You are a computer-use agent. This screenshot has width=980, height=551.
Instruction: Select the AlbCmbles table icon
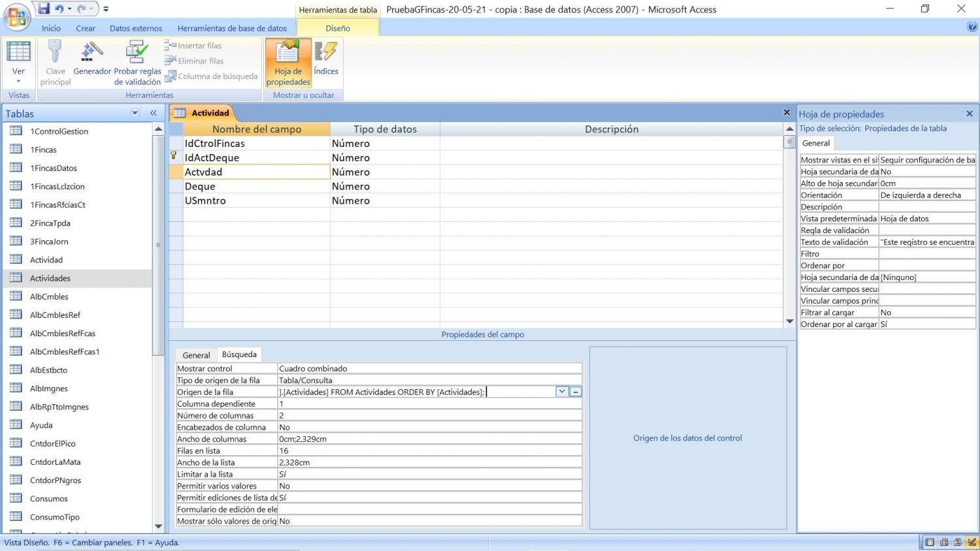16,296
